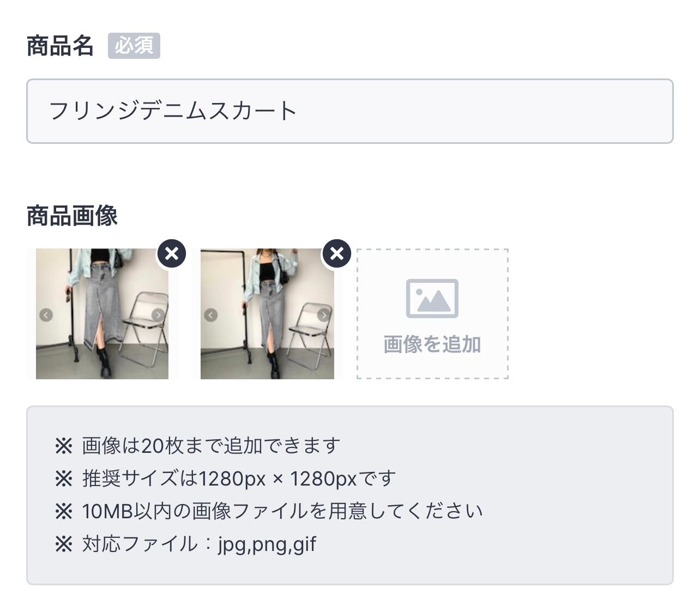Click the 商品画像 section heading

pyautogui.click(x=72, y=216)
